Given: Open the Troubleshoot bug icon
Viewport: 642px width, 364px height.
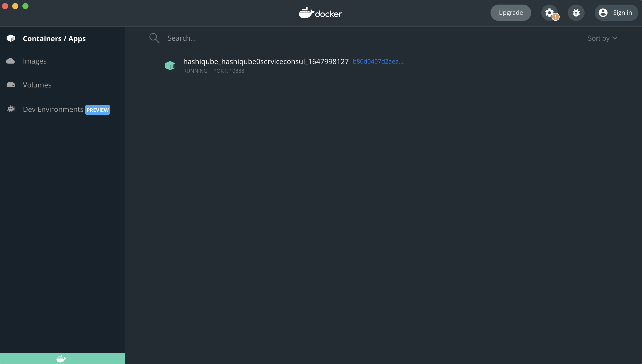Looking at the screenshot, I should [576, 12].
